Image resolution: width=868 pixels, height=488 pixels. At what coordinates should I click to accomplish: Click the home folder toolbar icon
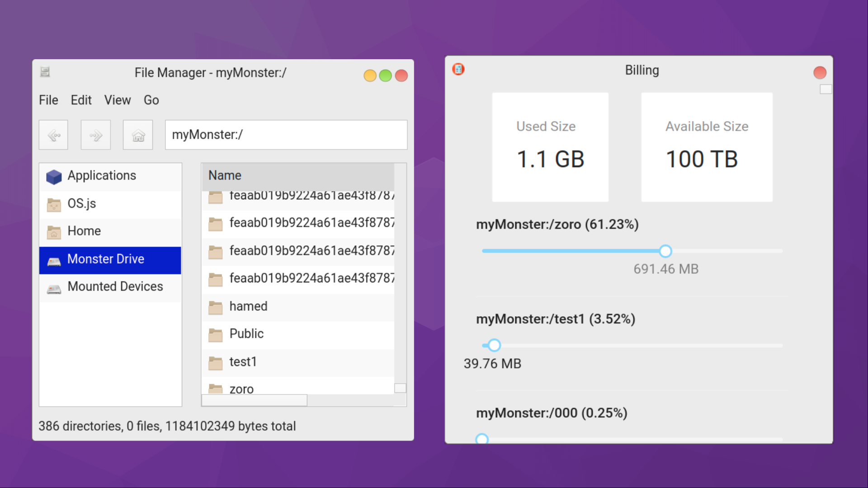pyautogui.click(x=138, y=135)
